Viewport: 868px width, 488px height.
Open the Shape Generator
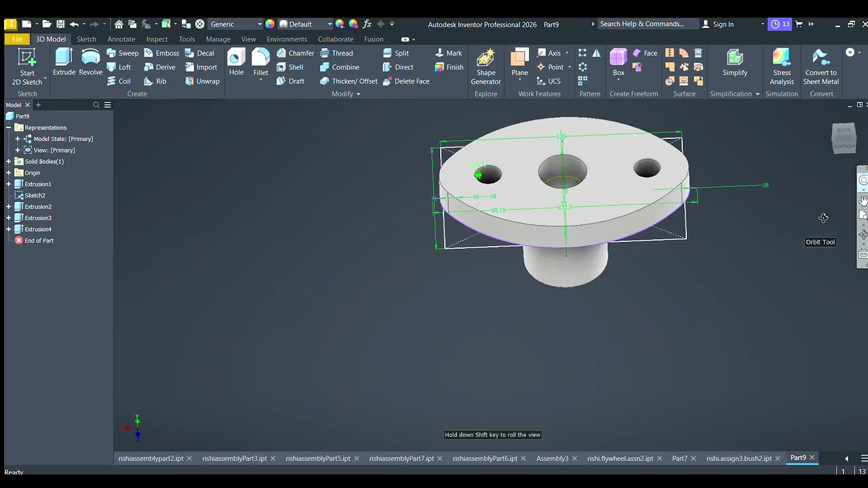486,67
